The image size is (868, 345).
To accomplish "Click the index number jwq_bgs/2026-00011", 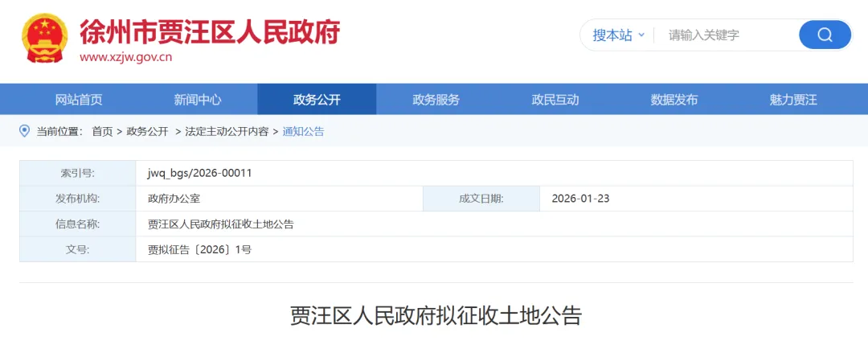I will (200, 174).
